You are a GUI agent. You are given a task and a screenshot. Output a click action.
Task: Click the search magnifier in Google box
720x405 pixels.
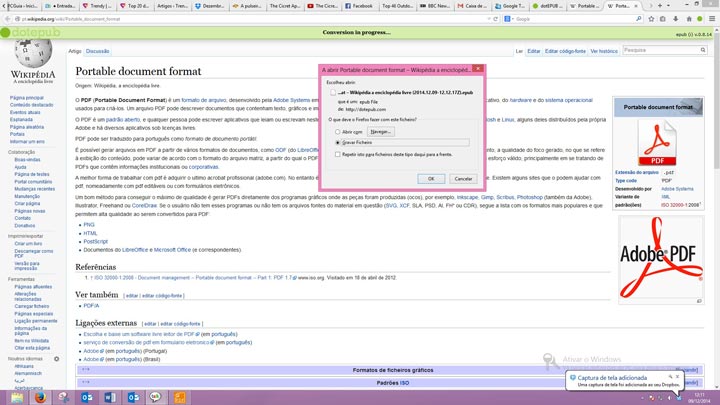638,19
